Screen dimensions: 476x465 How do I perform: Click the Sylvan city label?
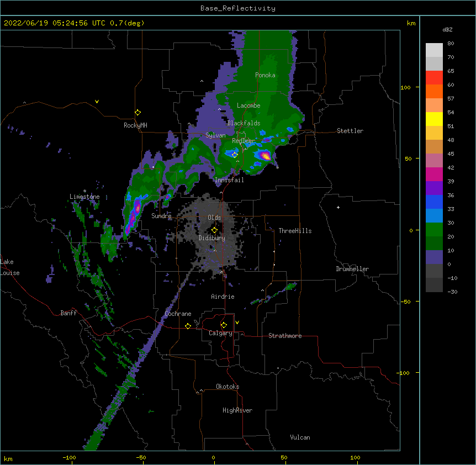click(x=215, y=135)
